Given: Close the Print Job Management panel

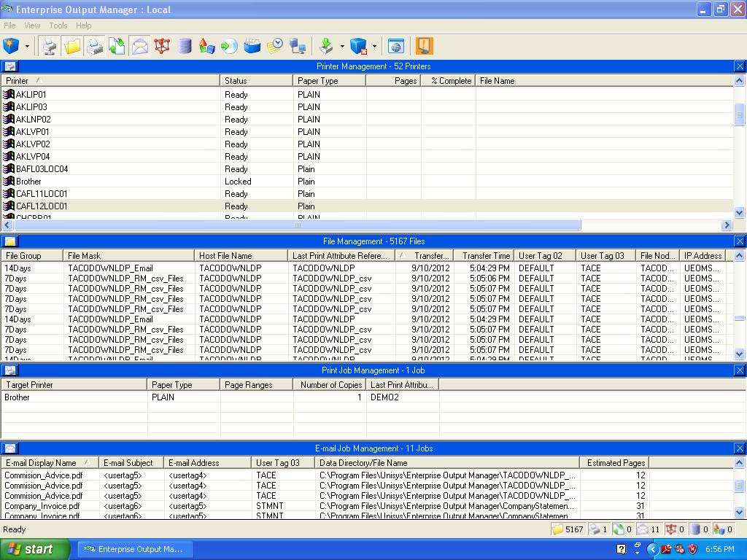Looking at the screenshot, I should coord(740,370).
